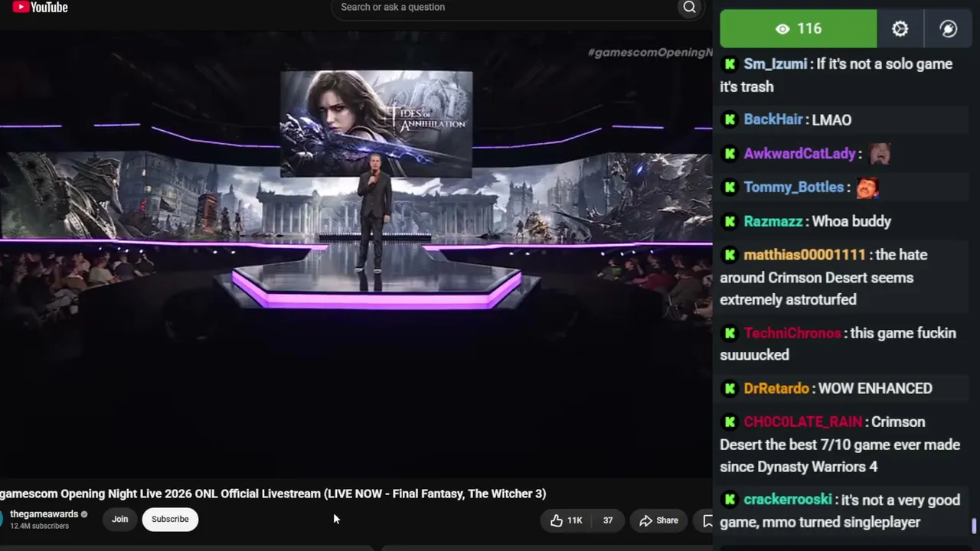Open matthias00001111 username in chat
The height and width of the screenshot is (551, 980).
(x=805, y=255)
